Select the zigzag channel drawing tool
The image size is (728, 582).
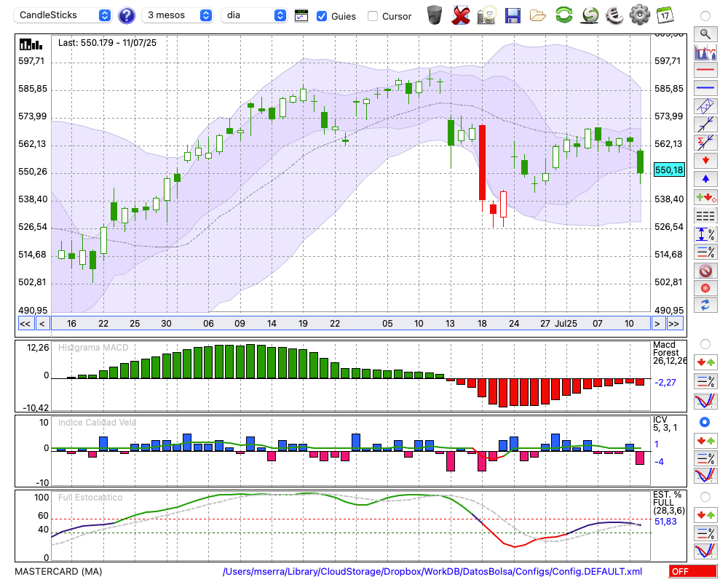coord(705,105)
